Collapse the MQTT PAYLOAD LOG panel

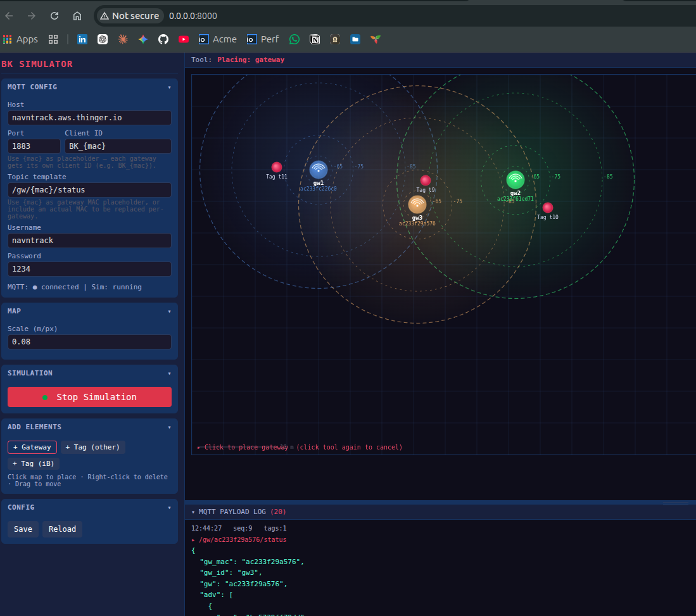(193, 512)
